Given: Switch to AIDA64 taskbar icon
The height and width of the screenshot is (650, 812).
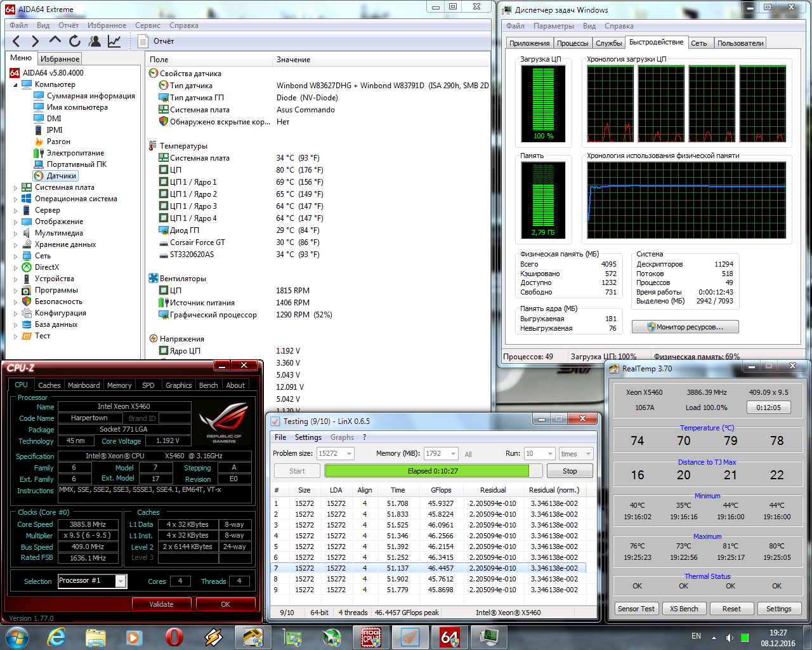Looking at the screenshot, I should pos(449,637).
